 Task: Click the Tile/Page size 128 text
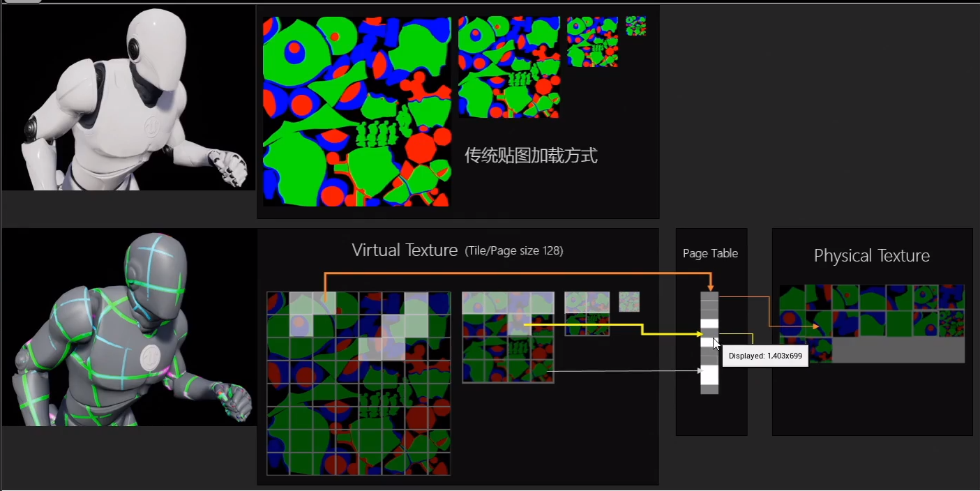515,250
